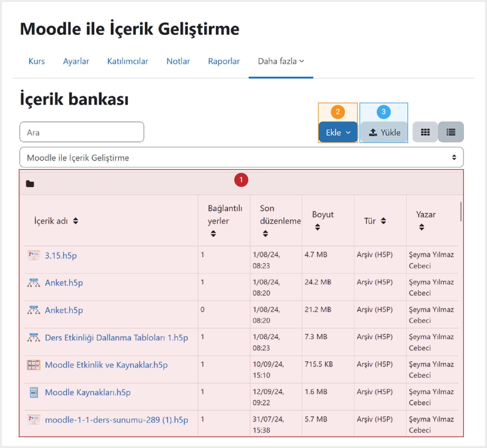Click Şeyma Yılmaz Cebeci in Moodle Kaynakları row

pos(431,397)
